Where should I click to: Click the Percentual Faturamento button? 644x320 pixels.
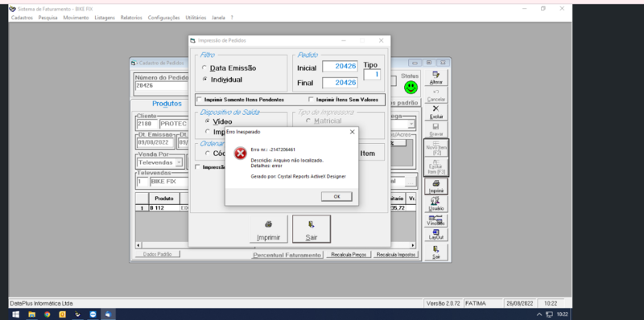tap(287, 255)
